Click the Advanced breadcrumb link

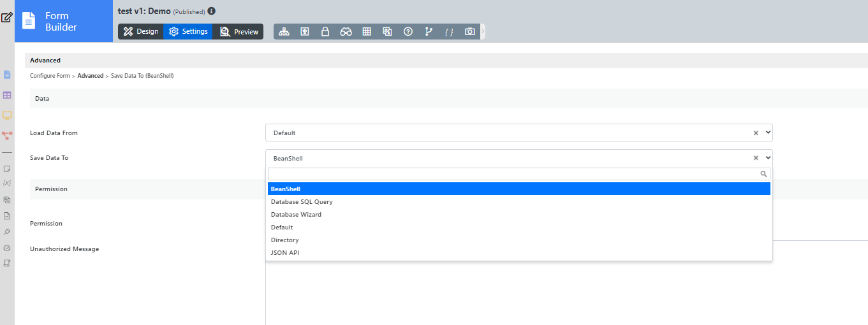(91, 76)
